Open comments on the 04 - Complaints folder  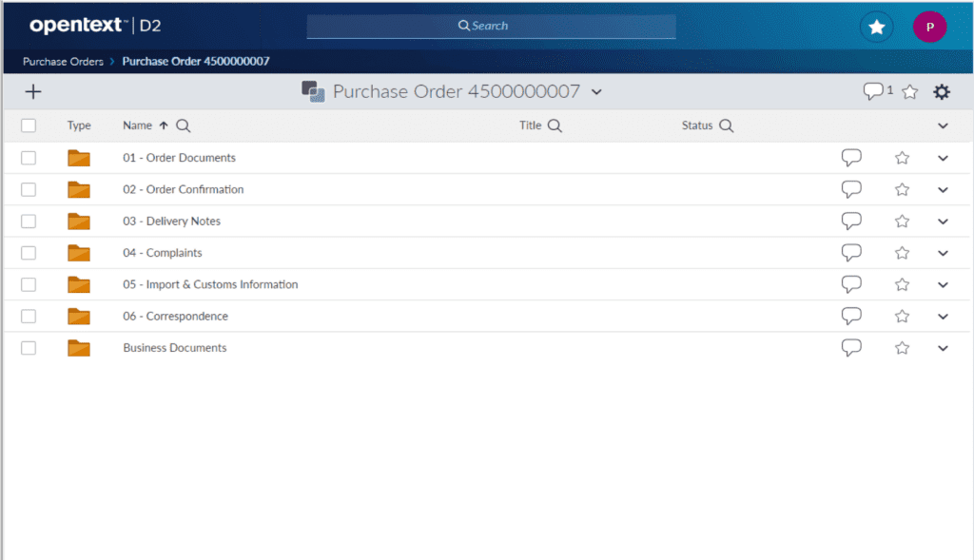tap(851, 252)
